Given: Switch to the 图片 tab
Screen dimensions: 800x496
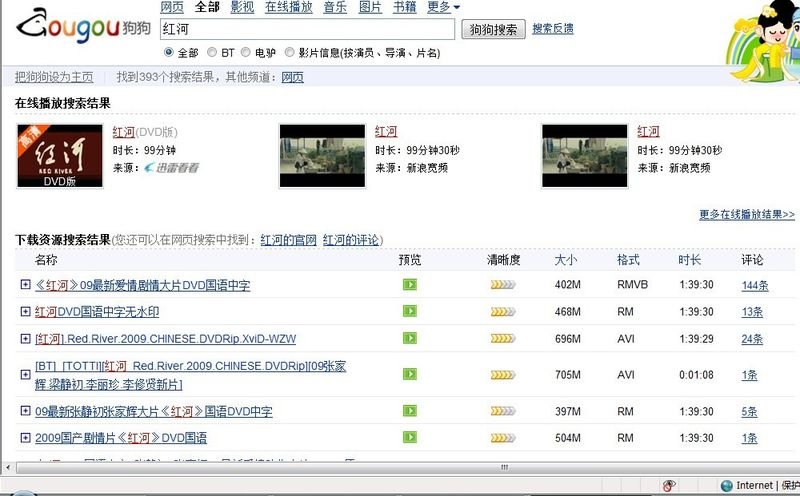Looking at the screenshot, I should pyautogui.click(x=370, y=7).
